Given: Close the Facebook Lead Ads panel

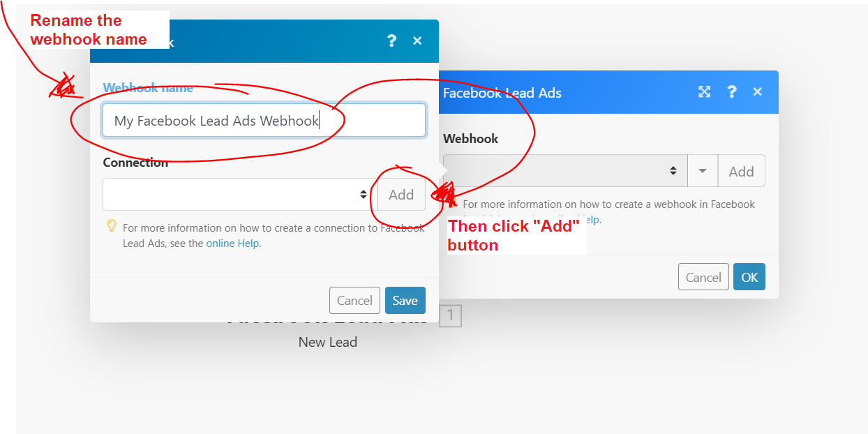Looking at the screenshot, I should [x=758, y=92].
